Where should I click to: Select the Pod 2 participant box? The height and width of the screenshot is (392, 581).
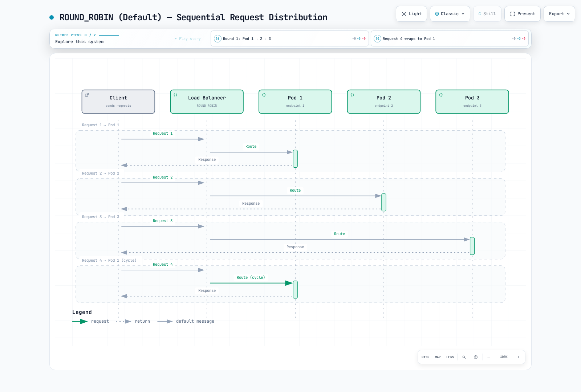click(x=384, y=102)
